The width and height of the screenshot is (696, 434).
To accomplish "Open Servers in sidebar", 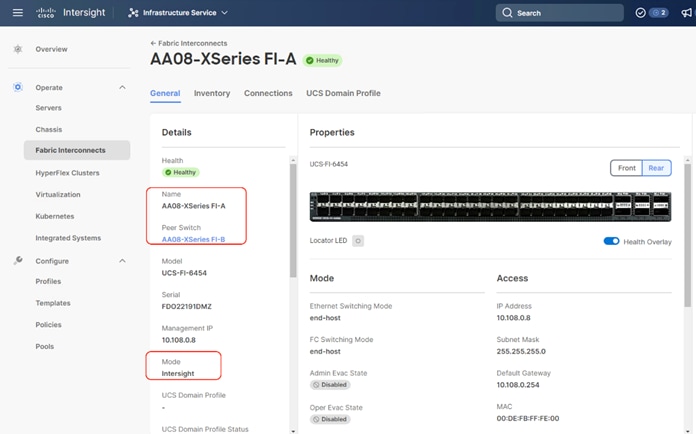I will click(x=48, y=108).
